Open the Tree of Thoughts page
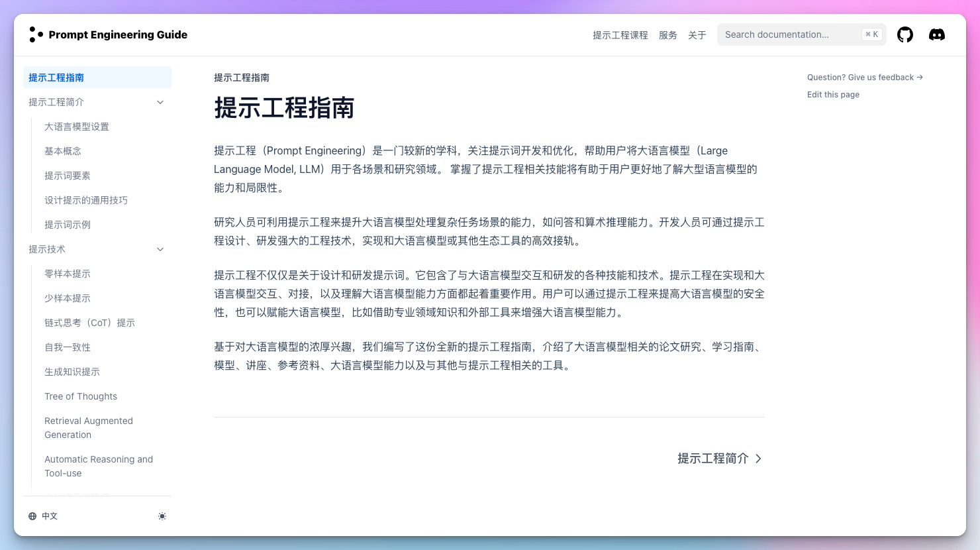980x550 pixels. tap(81, 396)
